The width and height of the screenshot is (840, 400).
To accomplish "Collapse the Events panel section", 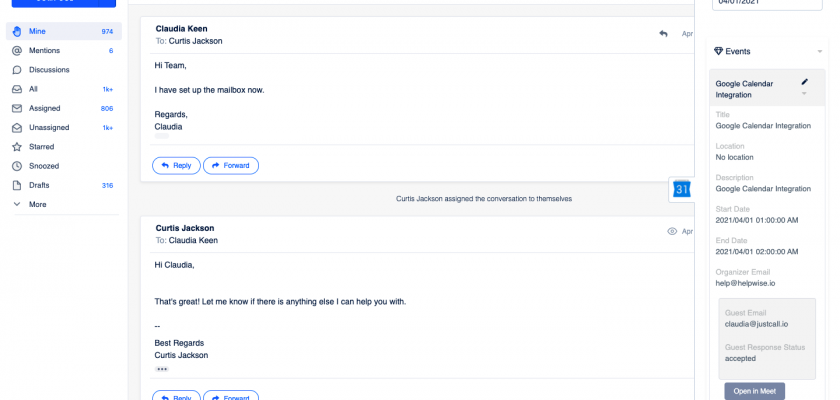I will tap(820, 51).
